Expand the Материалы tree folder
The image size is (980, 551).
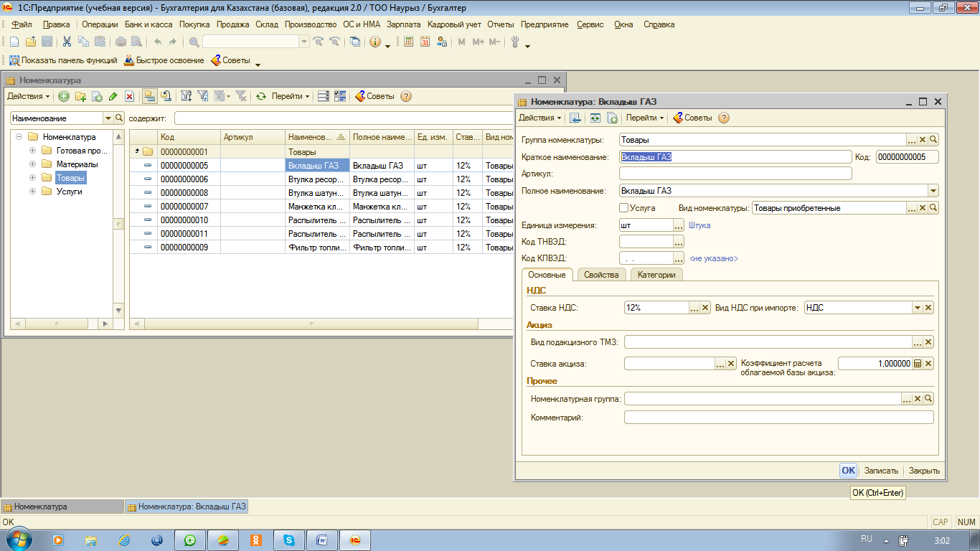coord(32,164)
